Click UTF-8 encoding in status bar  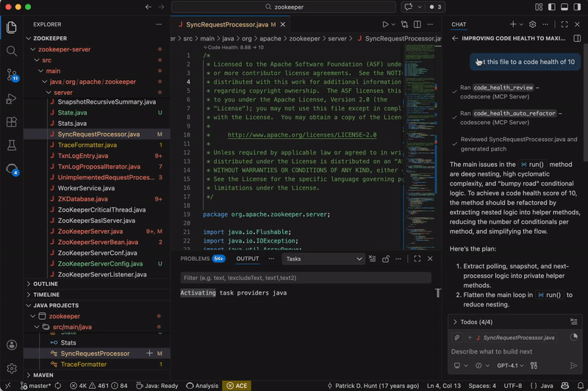(512, 386)
